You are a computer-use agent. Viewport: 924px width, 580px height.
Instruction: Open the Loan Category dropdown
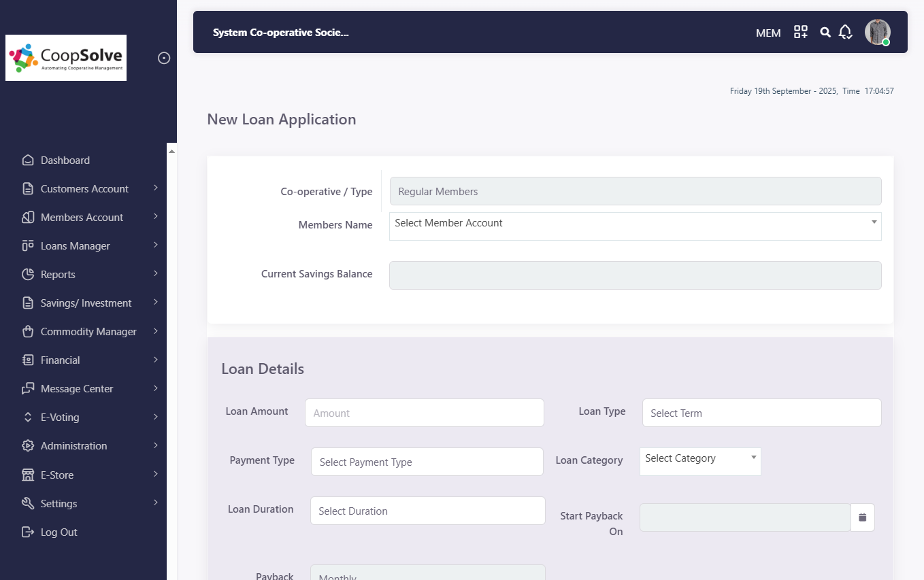(699, 459)
